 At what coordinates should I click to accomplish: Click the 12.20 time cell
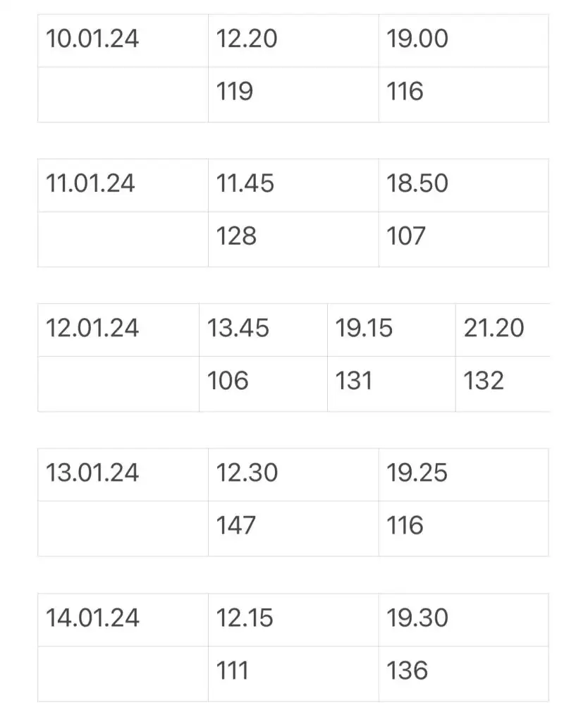293,41
